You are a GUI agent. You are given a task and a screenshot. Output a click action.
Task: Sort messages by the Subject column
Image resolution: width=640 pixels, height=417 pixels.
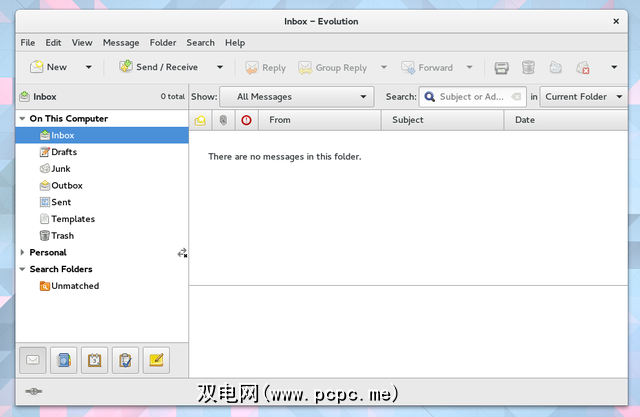pos(442,120)
